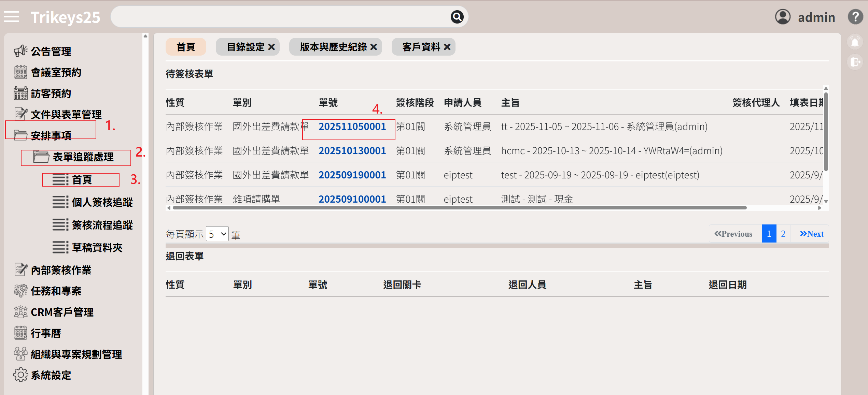Collapse the 安排事項 folder
Viewport: 868px width, 395px height.
click(51, 135)
